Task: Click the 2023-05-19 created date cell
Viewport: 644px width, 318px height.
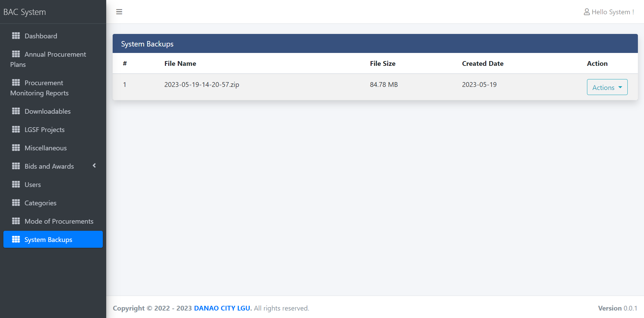Action: (479, 85)
